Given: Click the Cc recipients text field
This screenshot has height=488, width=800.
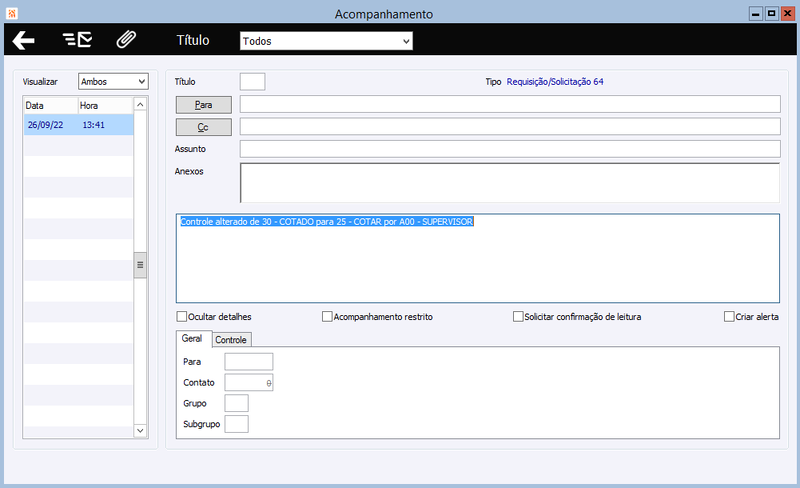Looking at the screenshot, I should click(x=510, y=127).
